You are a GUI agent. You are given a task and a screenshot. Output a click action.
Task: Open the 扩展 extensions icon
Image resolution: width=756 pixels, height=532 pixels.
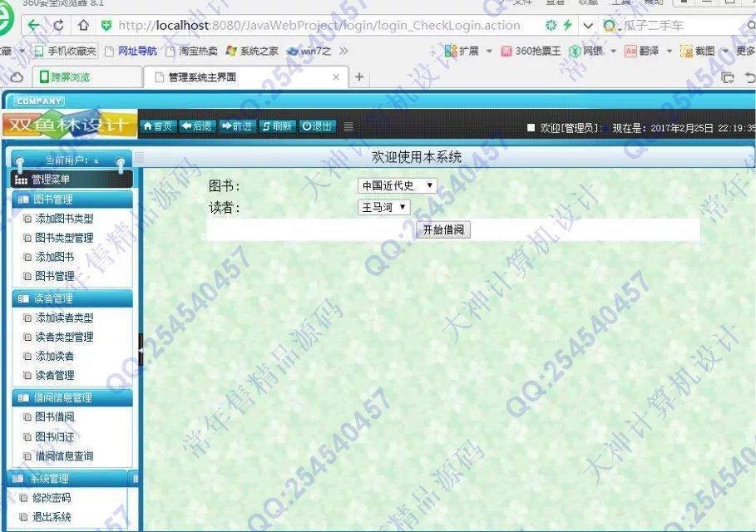(462, 51)
